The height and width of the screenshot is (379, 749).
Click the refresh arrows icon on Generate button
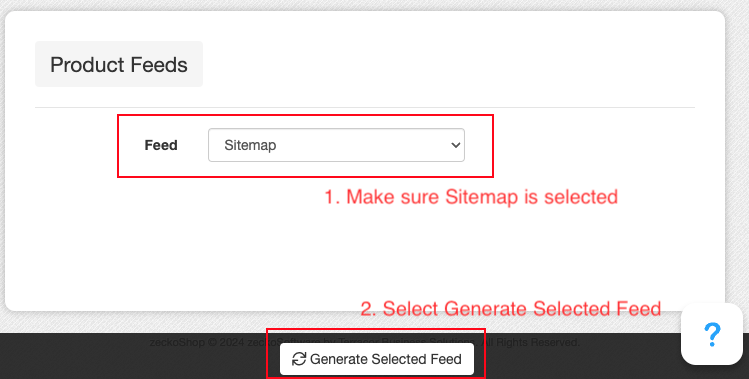coord(299,359)
